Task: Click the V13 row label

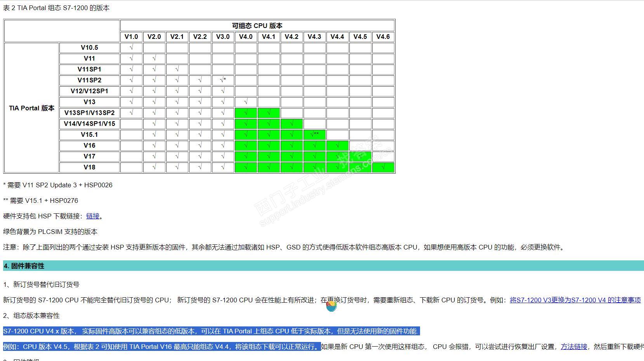Action: tap(89, 102)
